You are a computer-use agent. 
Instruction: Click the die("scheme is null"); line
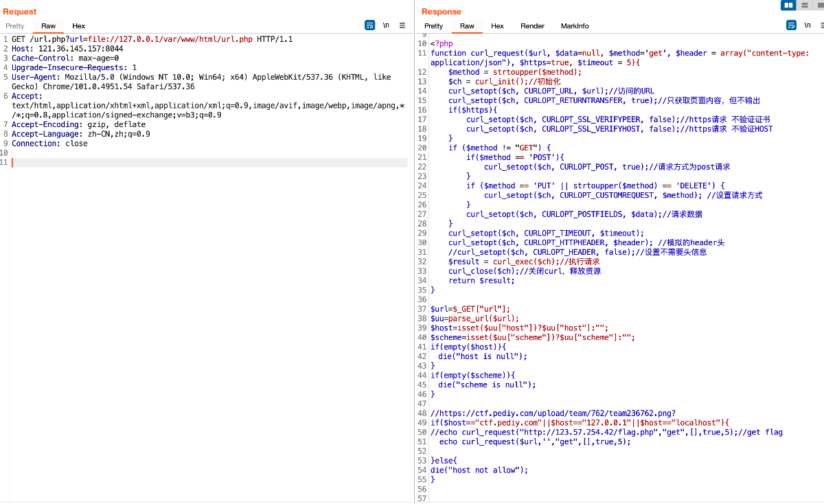[x=488, y=385]
